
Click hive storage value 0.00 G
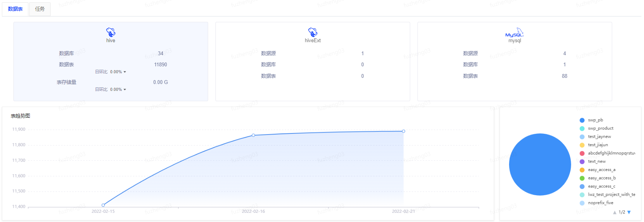pyautogui.click(x=161, y=82)
